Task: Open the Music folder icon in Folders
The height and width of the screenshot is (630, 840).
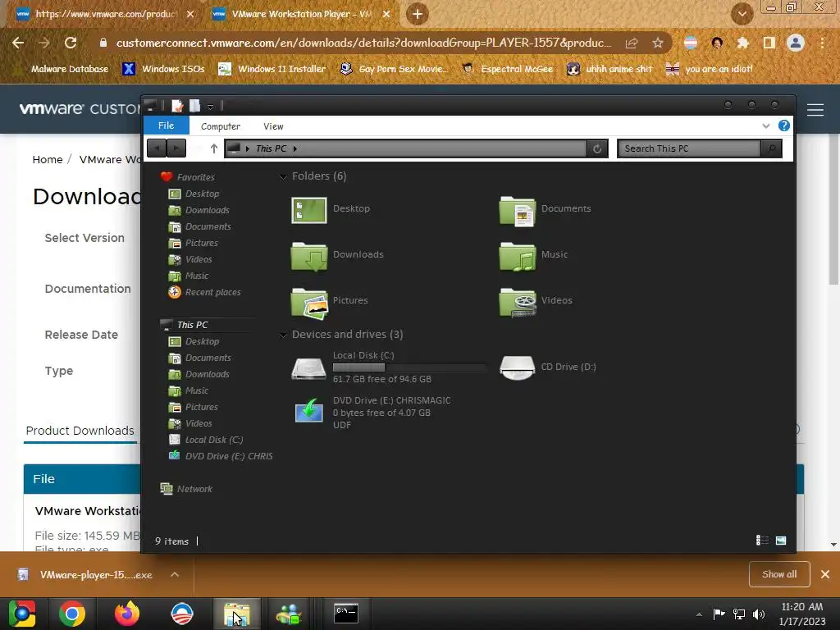Action: pos(517,256)
